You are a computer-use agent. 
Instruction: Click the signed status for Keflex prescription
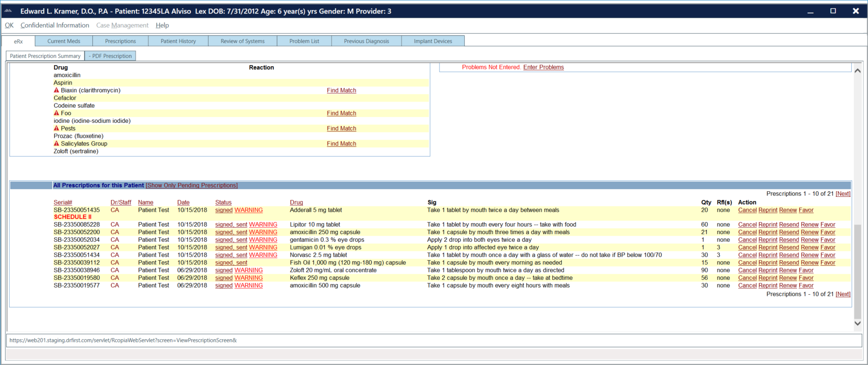click(224, 278)
